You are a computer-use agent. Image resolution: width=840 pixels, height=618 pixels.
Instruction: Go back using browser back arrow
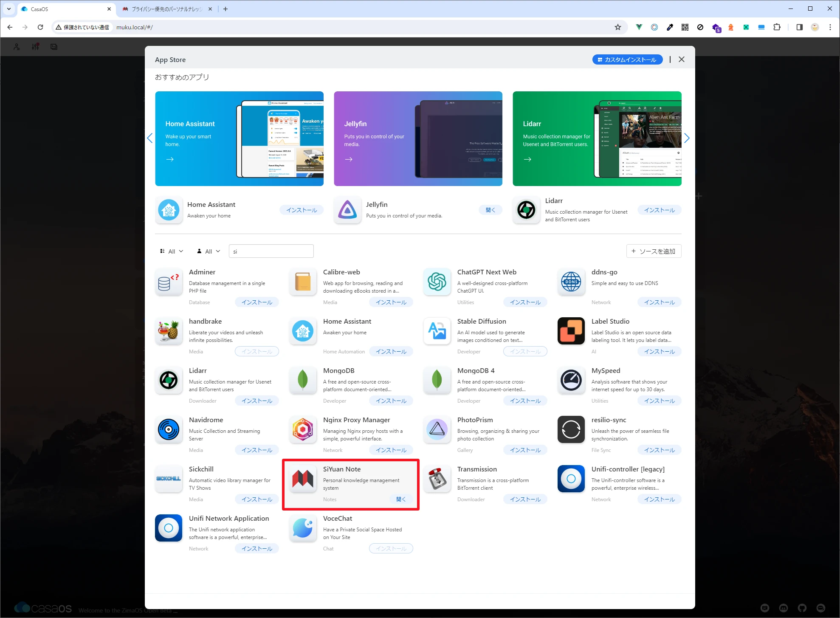click(10, 27)
